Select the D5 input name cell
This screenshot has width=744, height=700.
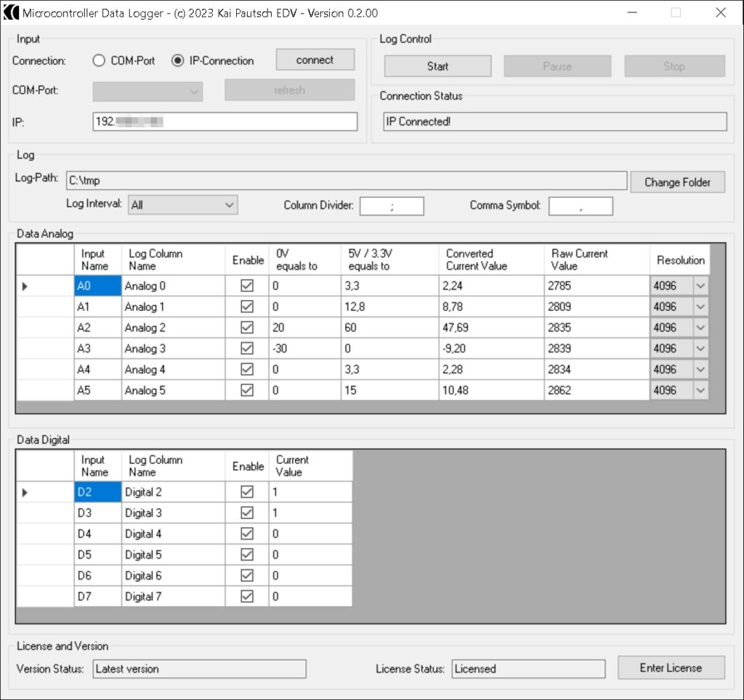[x=98, y=555]
